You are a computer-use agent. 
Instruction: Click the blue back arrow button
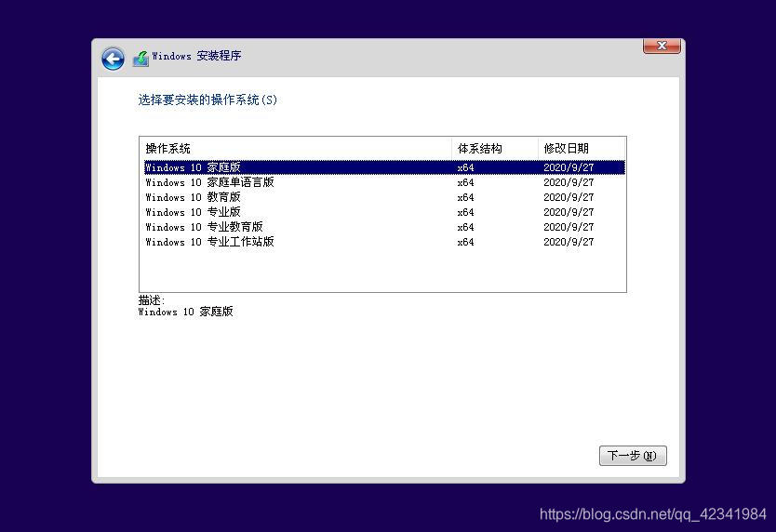pos(113,59)
